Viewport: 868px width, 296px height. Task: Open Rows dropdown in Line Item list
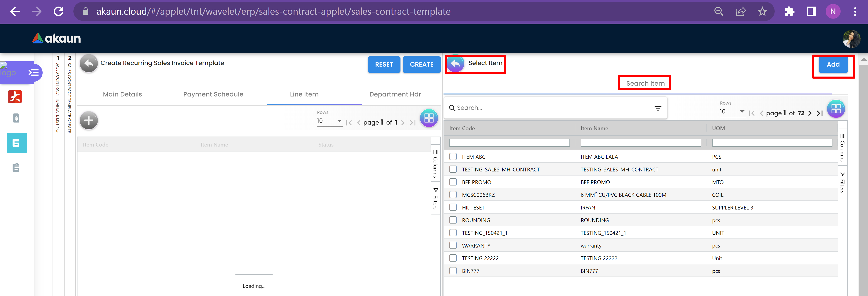pyautogui.click(x=329, y=121)
